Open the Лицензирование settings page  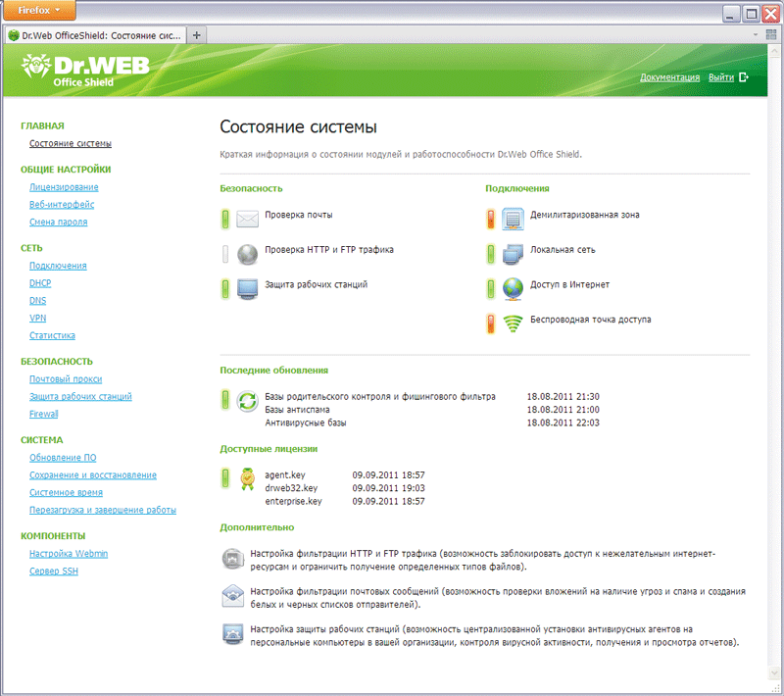(x=64, y=187)
